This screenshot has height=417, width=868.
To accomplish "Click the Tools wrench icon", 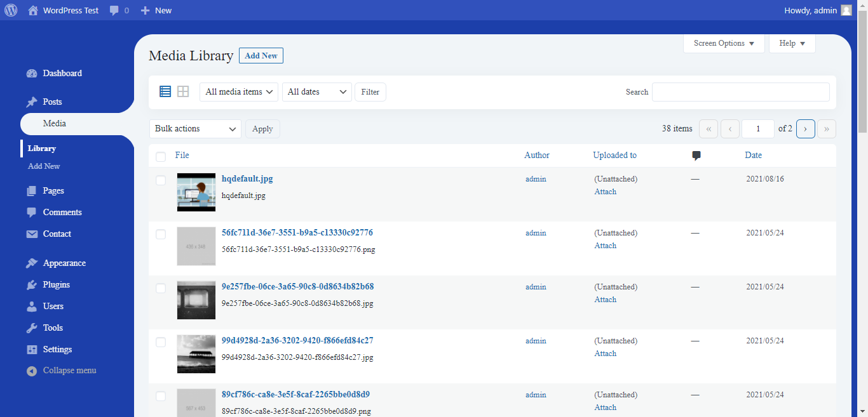I will click(32, 328).
